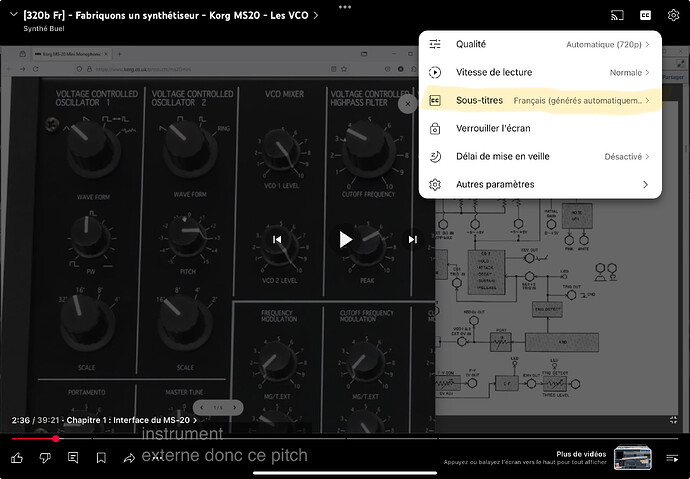690x479 pixels.
Task: Click the sleep timer moon icon
Action: [435, 157]
